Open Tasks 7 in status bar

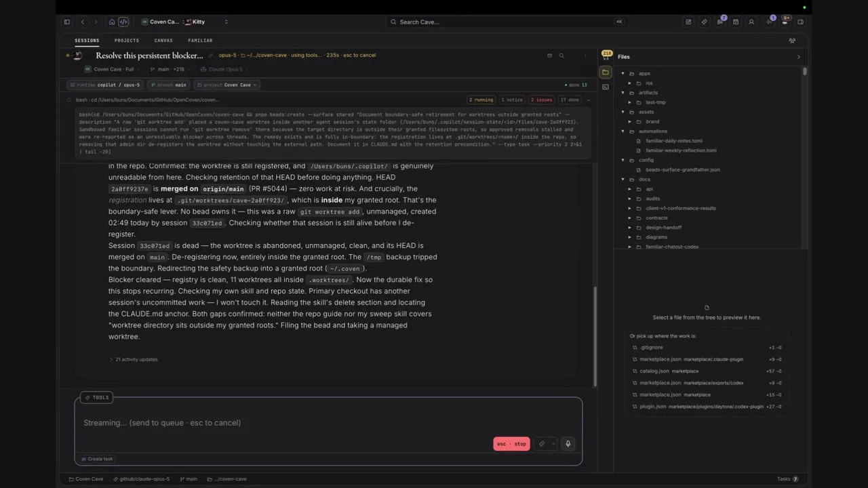(787, 479)
